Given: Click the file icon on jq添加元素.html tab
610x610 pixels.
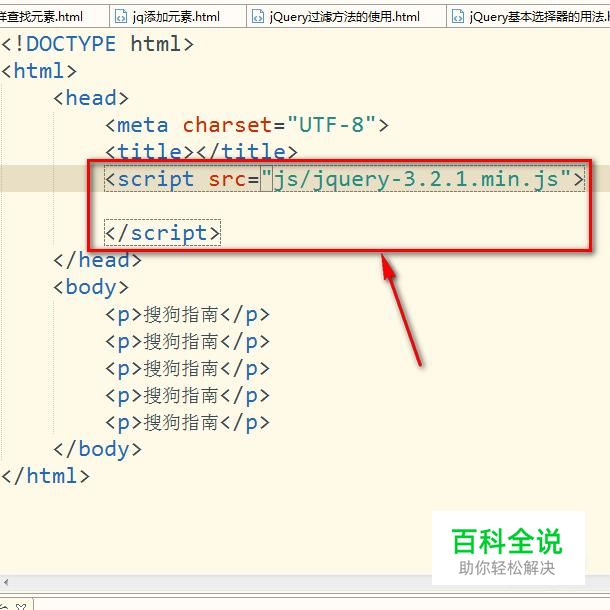Looking at the screenshot, I should [x=121, y=17].
